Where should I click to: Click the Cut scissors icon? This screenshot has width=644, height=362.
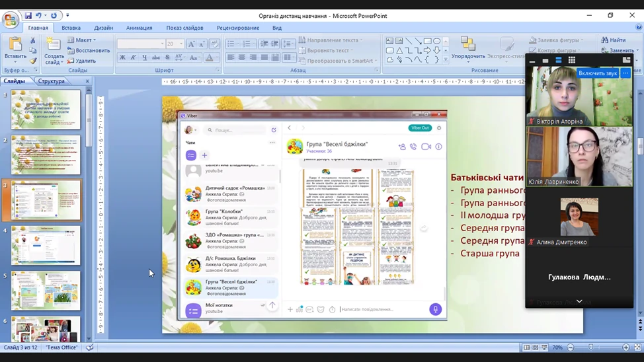pos(32,41)
